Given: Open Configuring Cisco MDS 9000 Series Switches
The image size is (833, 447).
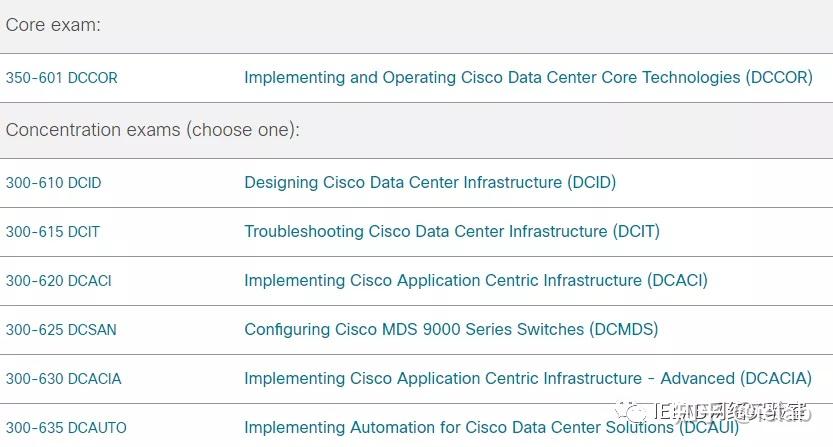Looking at the screenshot, I should (451, 329).
